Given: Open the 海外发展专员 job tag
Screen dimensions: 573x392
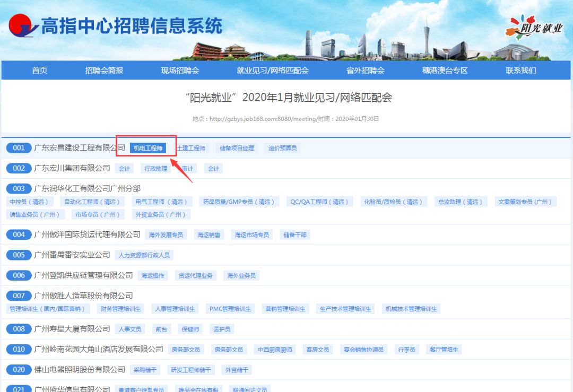Looking at the screenshot, I should (x=166, y=235).
